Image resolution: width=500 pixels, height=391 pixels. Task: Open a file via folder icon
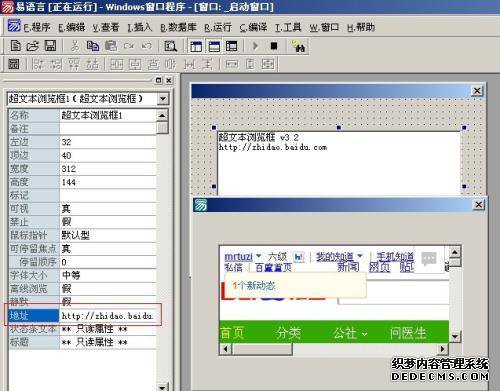pos(33,46)
